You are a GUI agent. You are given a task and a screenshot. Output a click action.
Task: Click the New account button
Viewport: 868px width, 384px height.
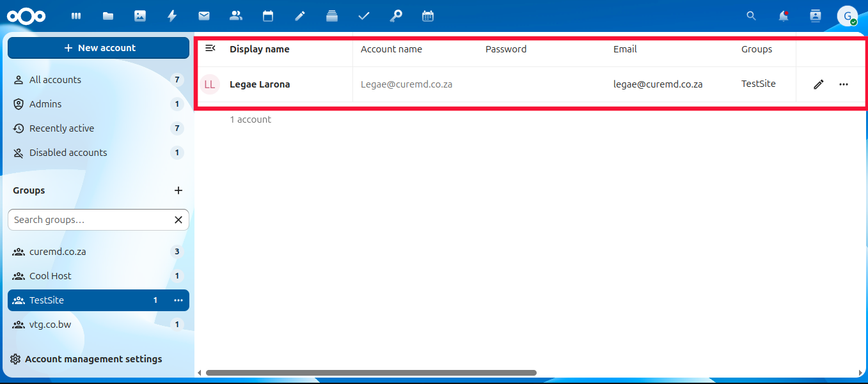coord(99,48)
